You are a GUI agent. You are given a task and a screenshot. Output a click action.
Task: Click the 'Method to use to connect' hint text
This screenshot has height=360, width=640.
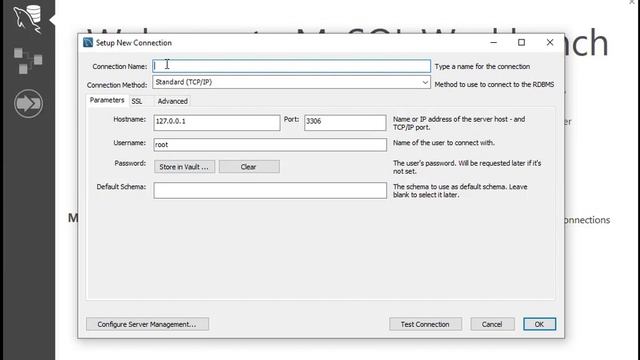point(494,84)
